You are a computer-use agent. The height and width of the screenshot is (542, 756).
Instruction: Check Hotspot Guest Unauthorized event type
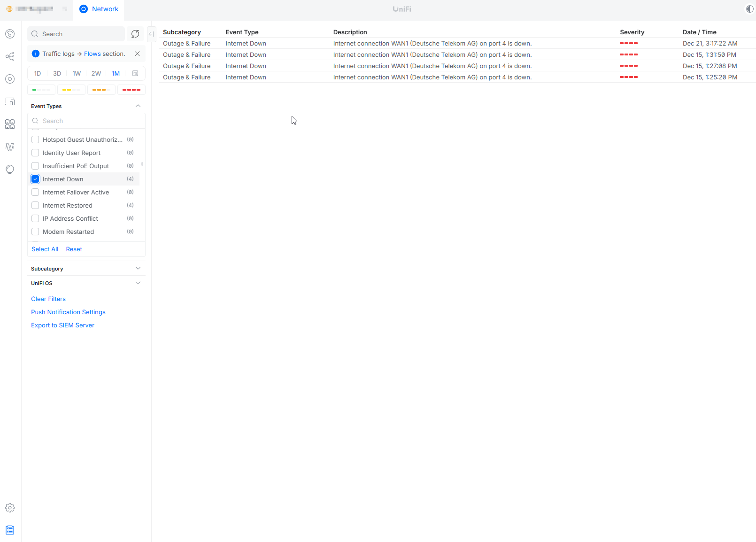[35, 139]
